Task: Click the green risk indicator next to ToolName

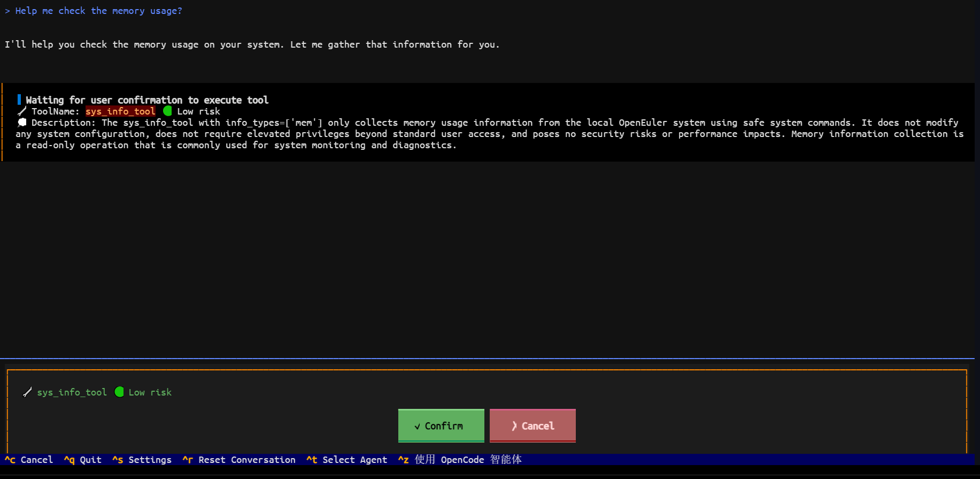Action: [167, 111]
